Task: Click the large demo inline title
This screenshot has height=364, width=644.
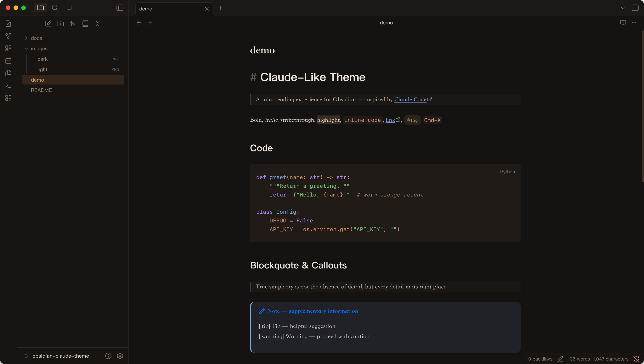Action: tap(262, 50)
